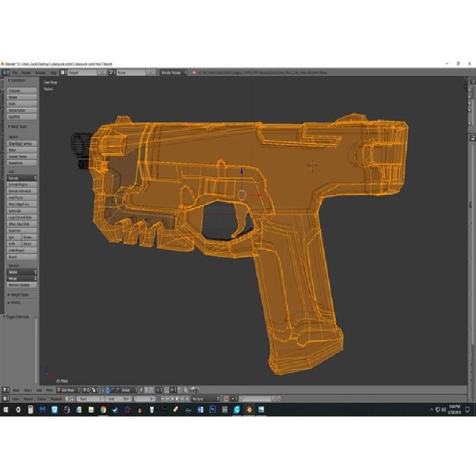Collapse the Transform panel
Screen dimensions: 476x476
(17, 80)
